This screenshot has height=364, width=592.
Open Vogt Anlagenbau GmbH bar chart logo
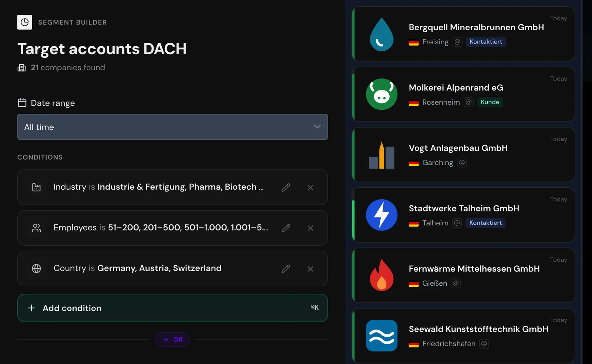click(381, 155)
